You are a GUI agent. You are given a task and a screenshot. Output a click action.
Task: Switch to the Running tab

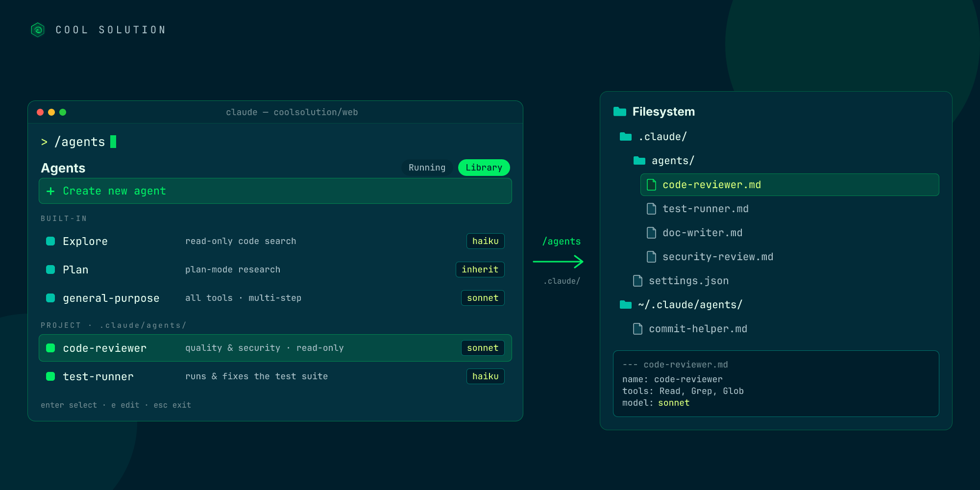427,168
